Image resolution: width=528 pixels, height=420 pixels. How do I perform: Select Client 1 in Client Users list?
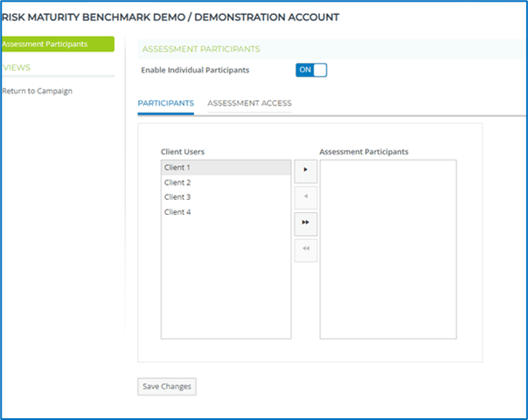(x=226, y=168)
